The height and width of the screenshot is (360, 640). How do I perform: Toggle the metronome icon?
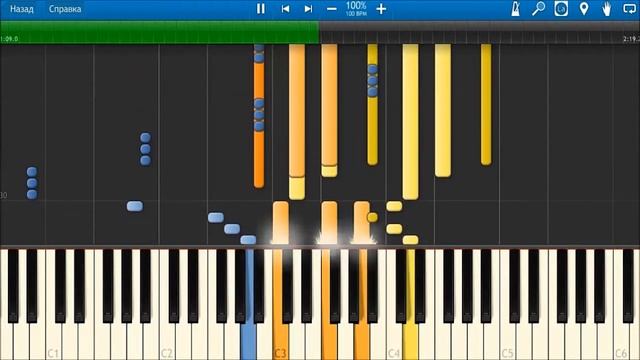point(516,9)
